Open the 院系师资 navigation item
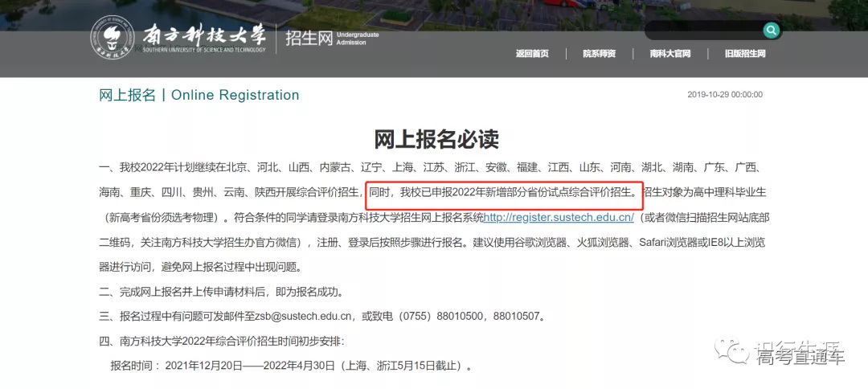868x389 pixels. pyautogui.click(x=599, y=54)
